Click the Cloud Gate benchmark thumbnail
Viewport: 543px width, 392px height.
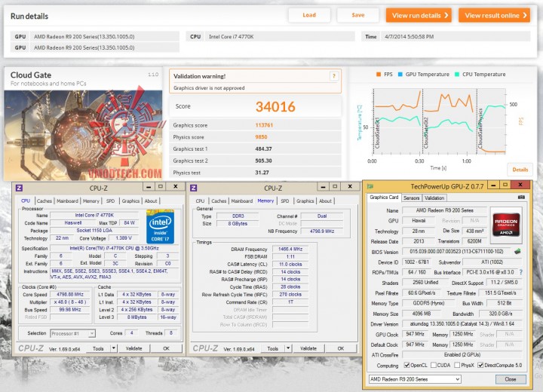coord(83,136)
